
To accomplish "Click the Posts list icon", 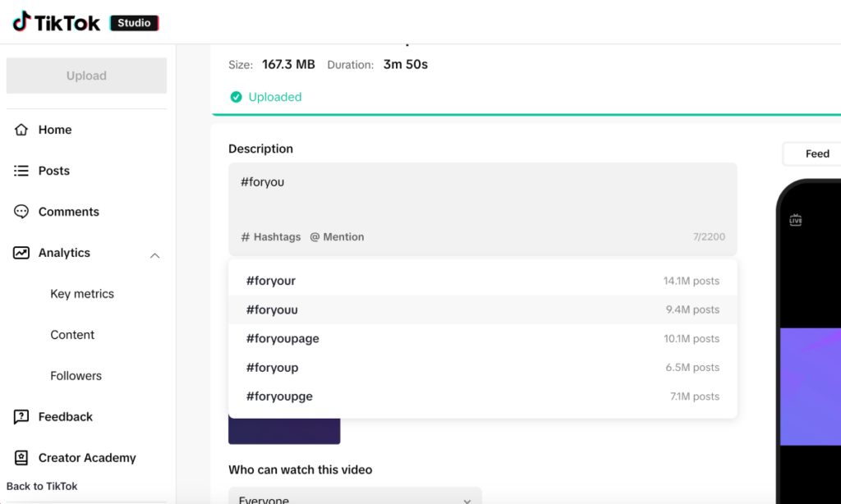I will point(21,171).
